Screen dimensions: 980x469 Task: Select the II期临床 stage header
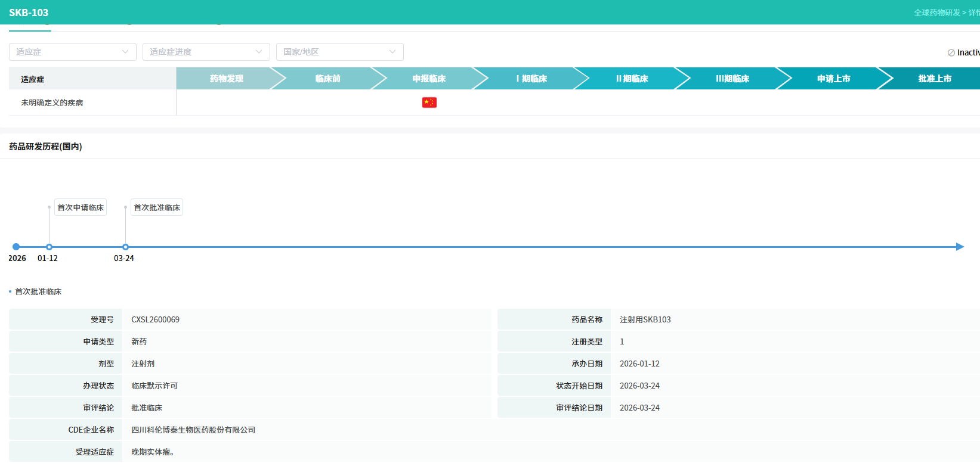point(632,79)
